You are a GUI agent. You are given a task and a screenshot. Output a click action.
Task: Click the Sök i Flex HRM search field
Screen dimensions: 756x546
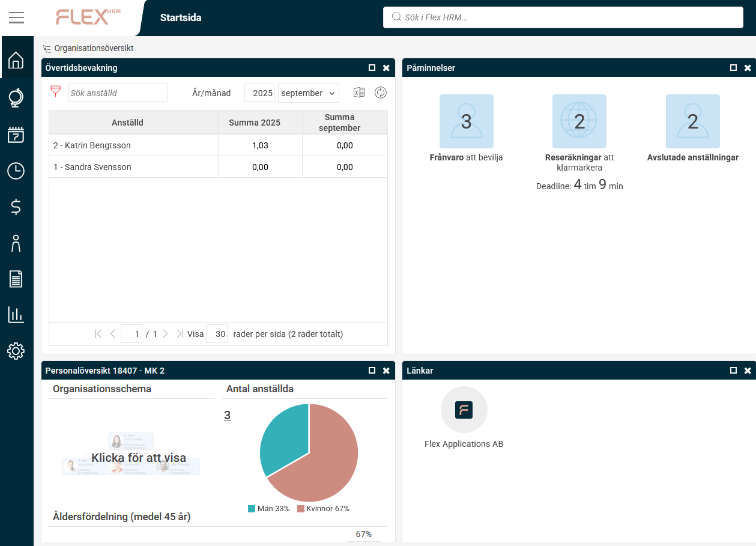click(563, 17)
